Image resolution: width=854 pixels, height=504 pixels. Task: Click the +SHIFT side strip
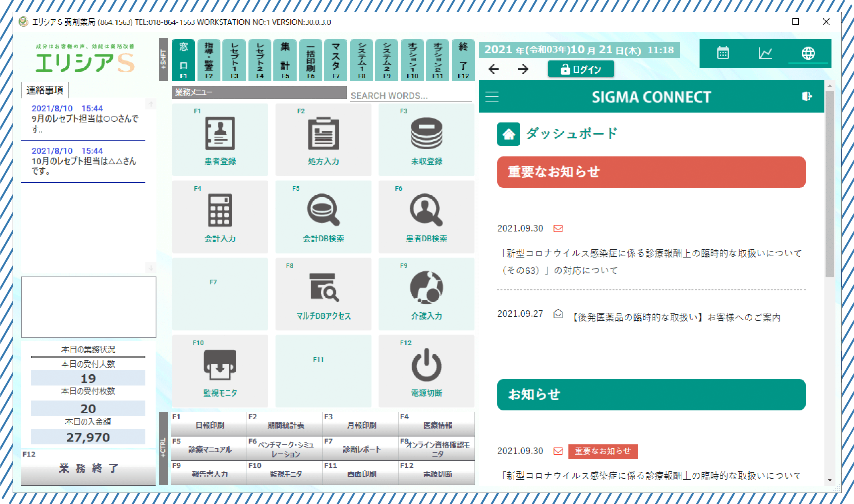coord(164,59)
